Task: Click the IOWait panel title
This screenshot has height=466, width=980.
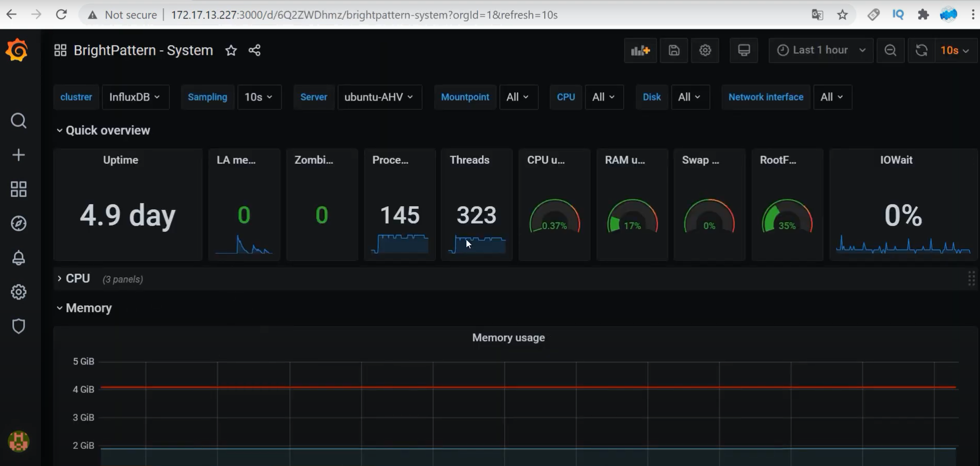Action: click(x=896, y=160)
